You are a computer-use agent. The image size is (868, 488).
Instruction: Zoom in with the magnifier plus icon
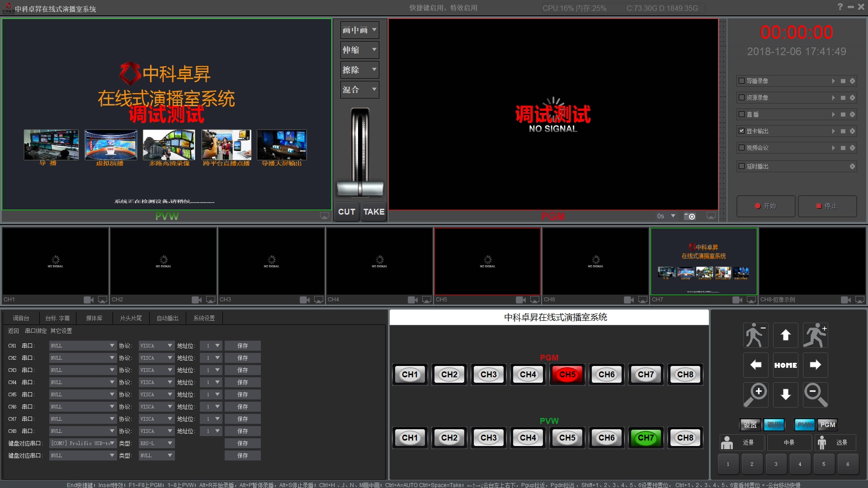pyautogui.click(x=755, y=394)
